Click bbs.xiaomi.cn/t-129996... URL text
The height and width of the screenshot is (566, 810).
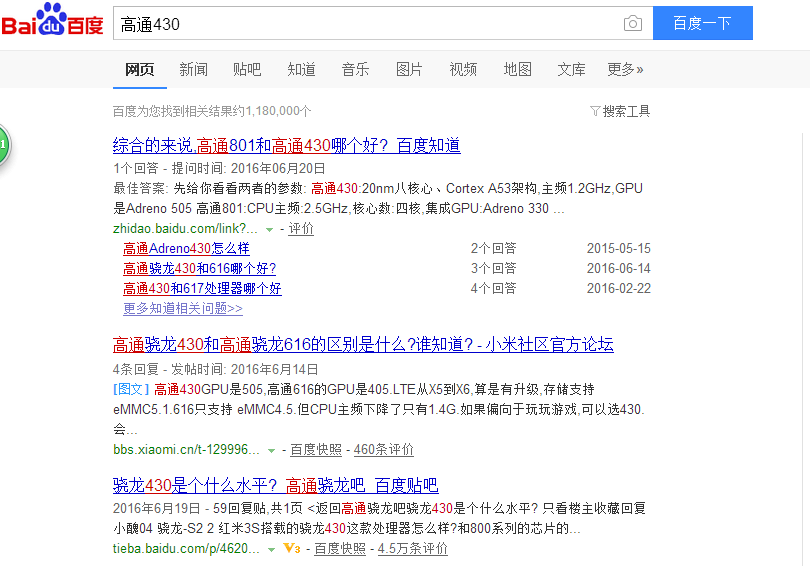(186, 450)
